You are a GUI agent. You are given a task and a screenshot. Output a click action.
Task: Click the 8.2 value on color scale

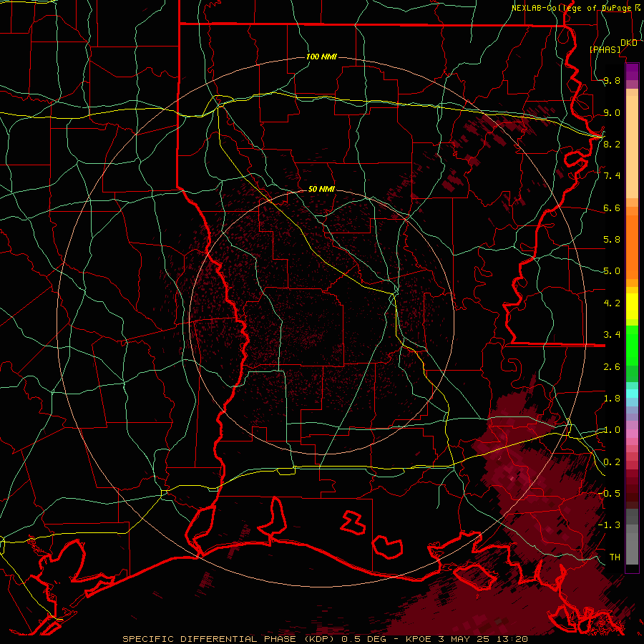[612, 144]
